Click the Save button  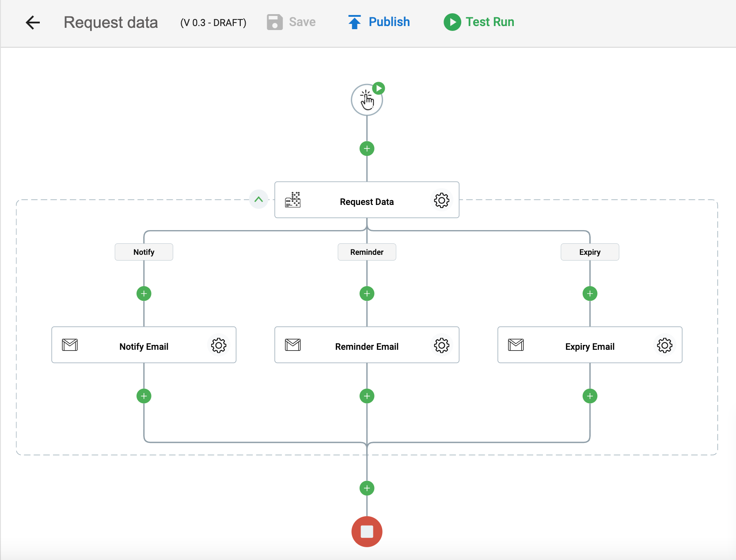click(291, 22)
